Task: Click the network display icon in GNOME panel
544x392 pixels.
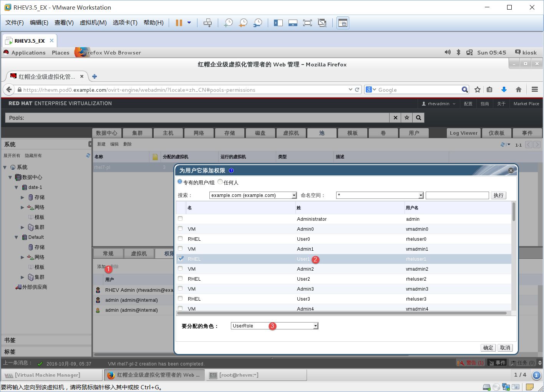Action: (469, 53)
